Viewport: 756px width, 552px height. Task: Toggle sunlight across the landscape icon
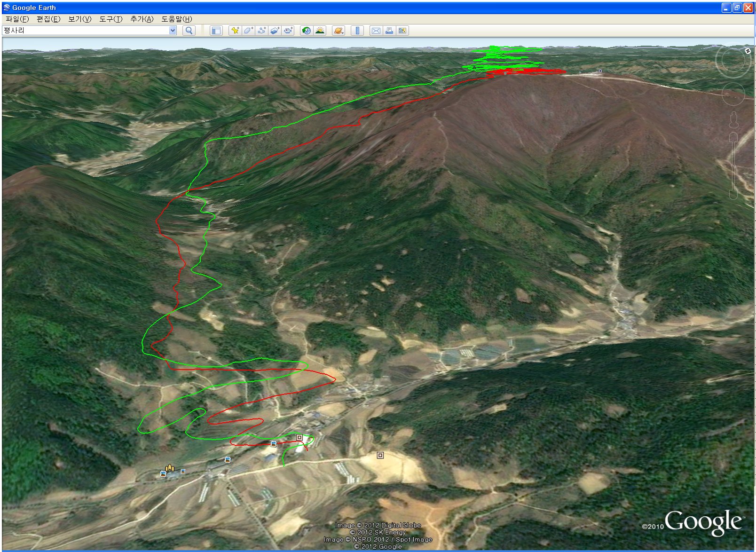[x=320, y=31]
